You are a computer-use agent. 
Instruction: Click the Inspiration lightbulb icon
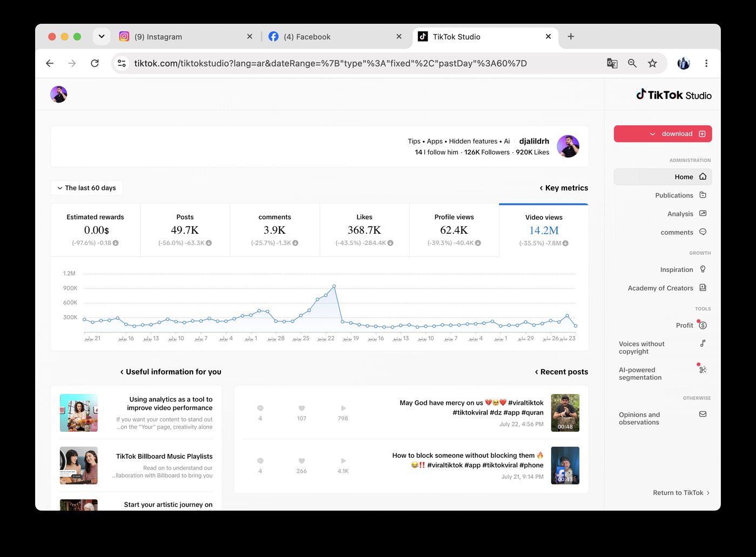(x=703, y=269)
